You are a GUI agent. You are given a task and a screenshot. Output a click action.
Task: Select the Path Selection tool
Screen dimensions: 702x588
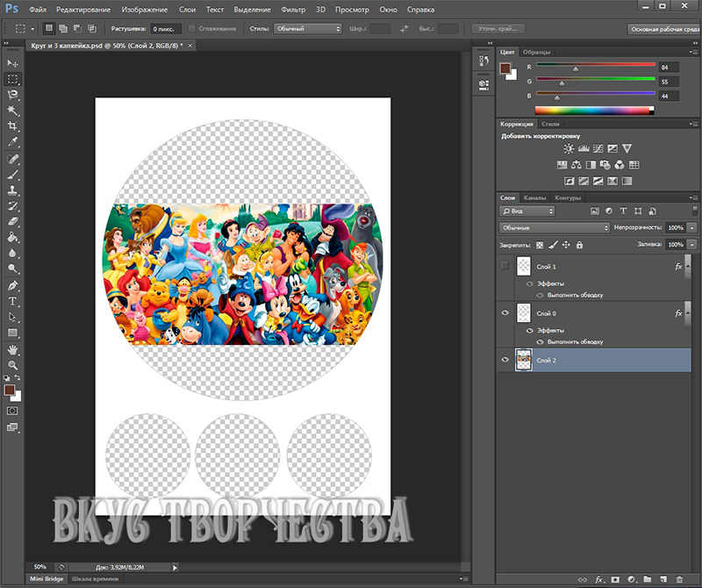[12, 317]
